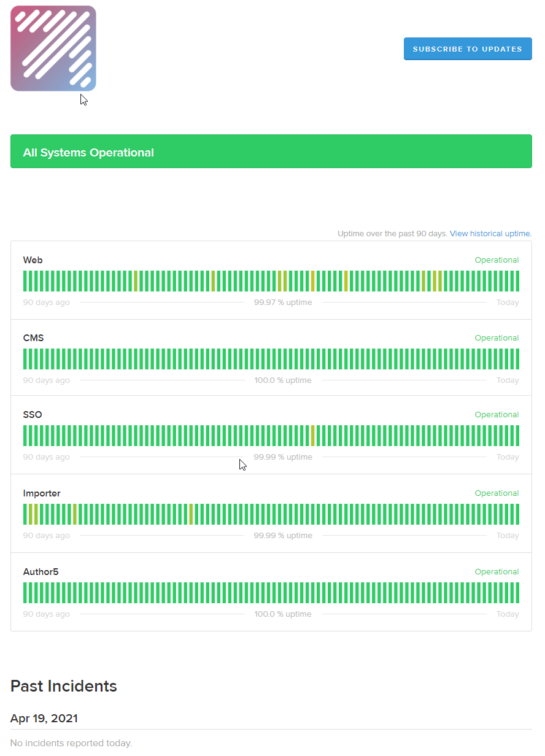Click the SSO component name
The width and height of the screenshot is (545, 756).
32,414
